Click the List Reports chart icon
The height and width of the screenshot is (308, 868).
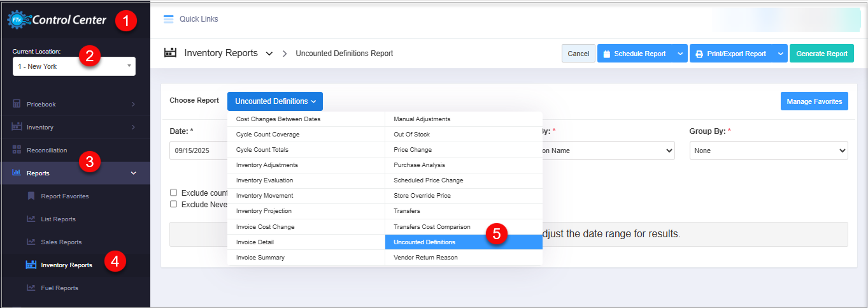pyautogui.click(x=31, y=219)
